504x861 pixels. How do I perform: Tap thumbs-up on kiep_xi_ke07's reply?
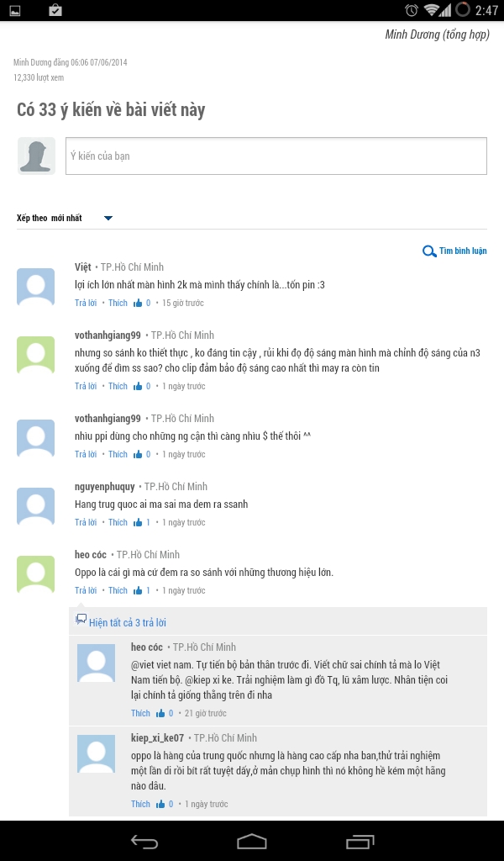[x=160, y=804]
